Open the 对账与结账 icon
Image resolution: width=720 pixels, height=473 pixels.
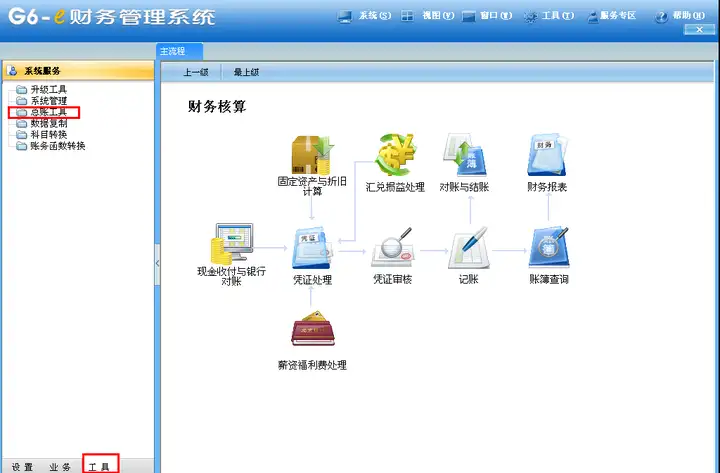coord(464,155)
